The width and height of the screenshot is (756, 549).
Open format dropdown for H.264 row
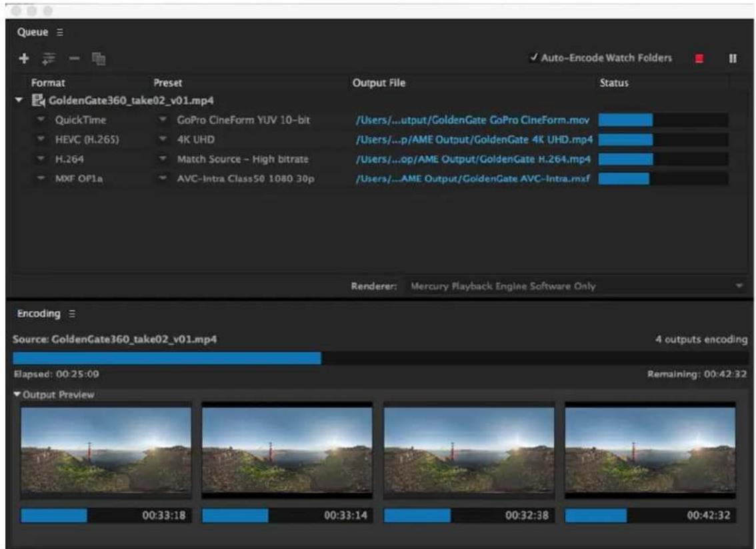tap(41, 159)
